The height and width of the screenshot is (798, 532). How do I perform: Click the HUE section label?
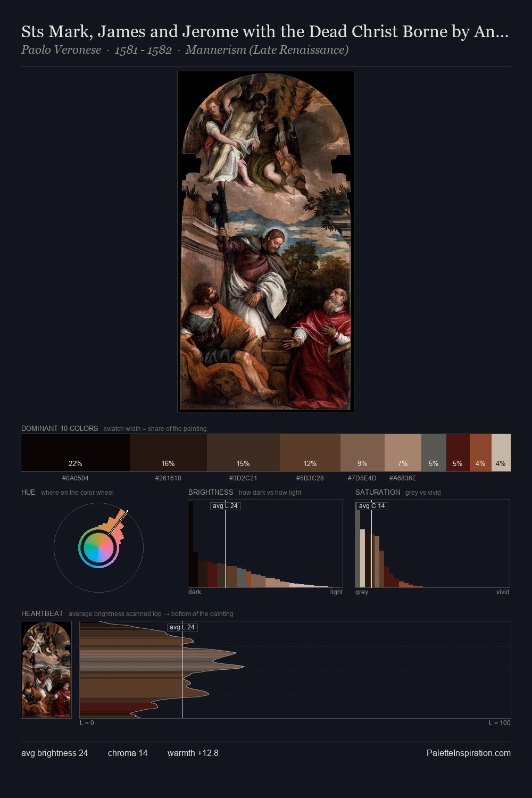click(28, 492)
